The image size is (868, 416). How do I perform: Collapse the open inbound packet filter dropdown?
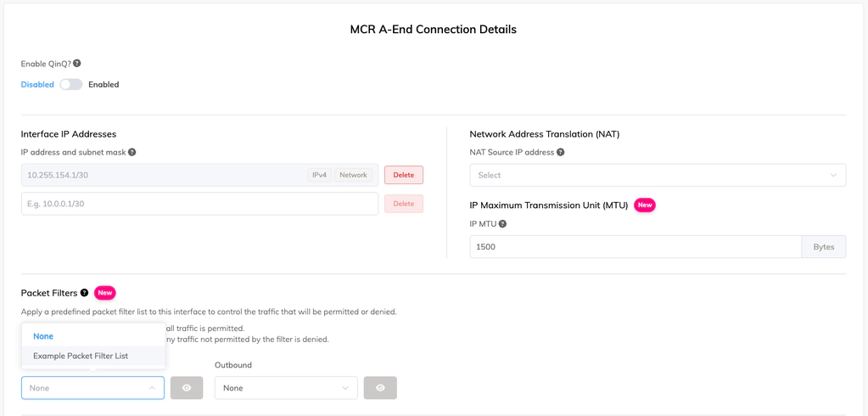click(x=93, y=388)
